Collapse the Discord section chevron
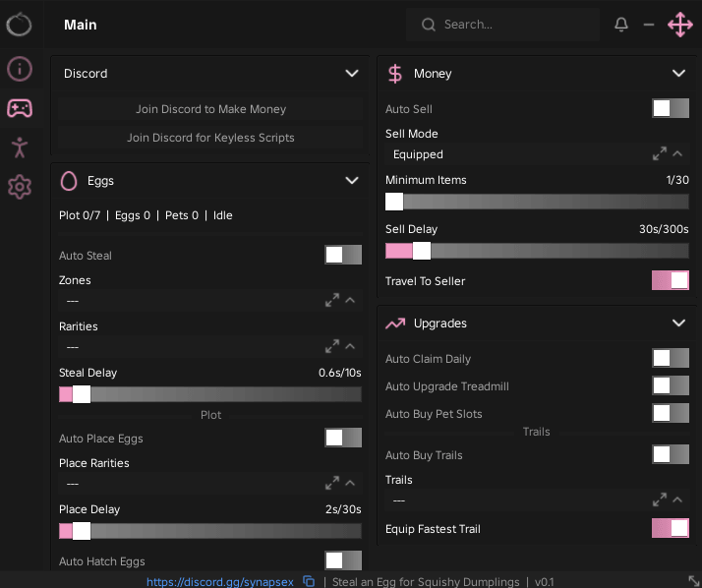 (x=352, y=73)
